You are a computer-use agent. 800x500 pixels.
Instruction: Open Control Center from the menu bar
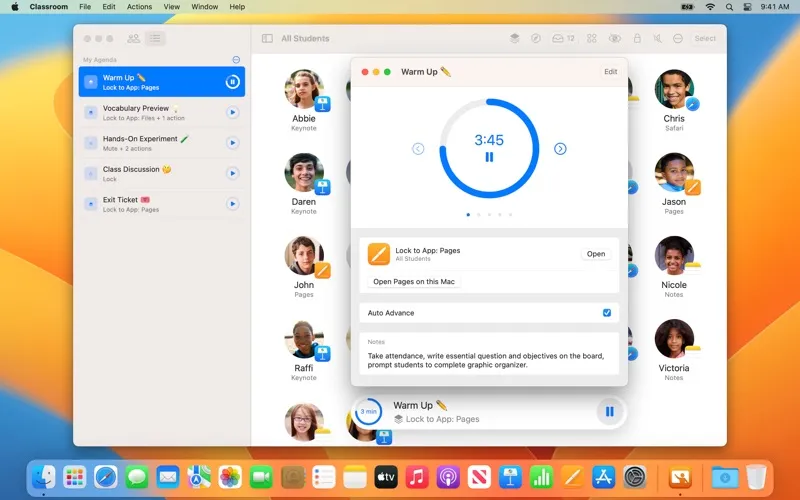[747, 7]
